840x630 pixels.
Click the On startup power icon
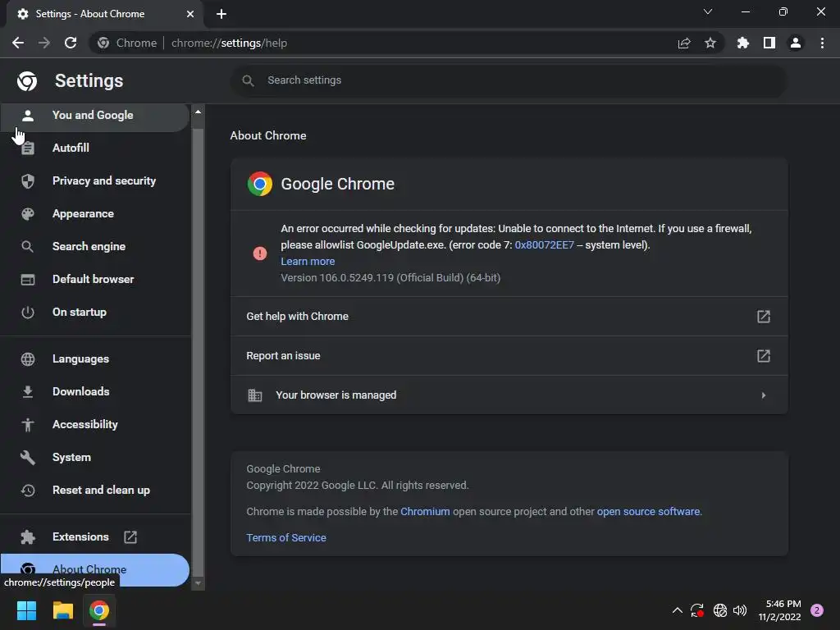tap(27, 312)
